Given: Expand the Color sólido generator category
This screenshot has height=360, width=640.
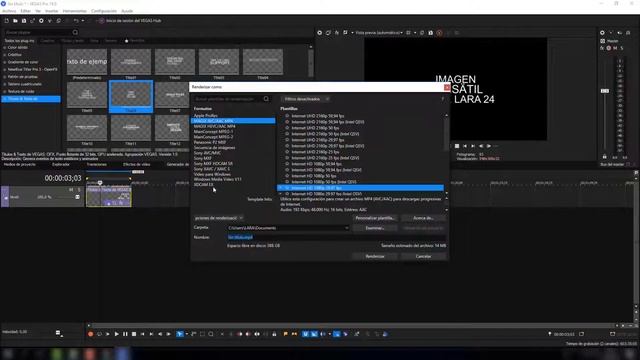Looking at the screenshot, I should pyautogui.click(x=4, y=47).
